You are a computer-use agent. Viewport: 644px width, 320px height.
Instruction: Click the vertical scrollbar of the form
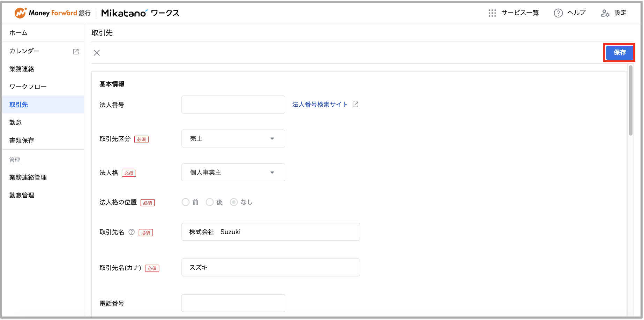(x=631, y=100)
